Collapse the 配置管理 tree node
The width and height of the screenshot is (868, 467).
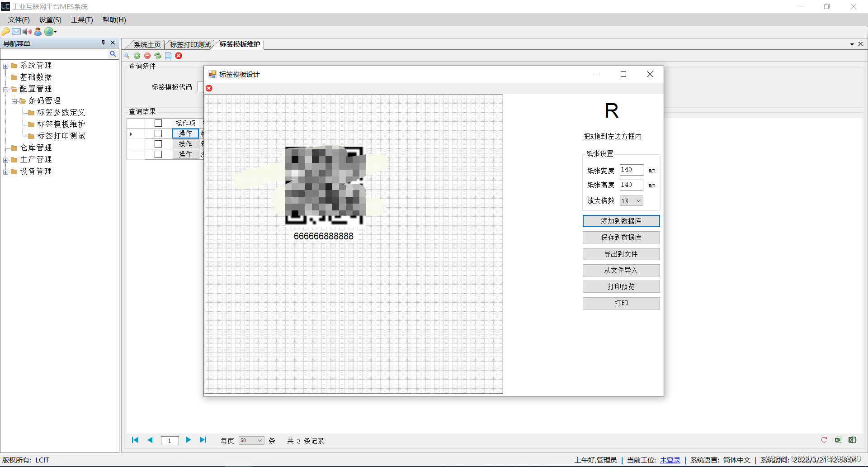coord(5,90)
